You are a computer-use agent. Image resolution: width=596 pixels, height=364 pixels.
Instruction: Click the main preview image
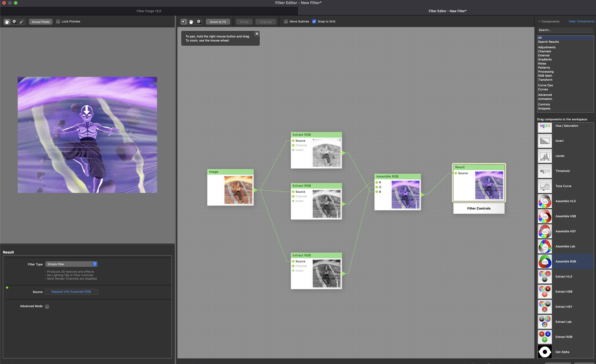point(87,135)
